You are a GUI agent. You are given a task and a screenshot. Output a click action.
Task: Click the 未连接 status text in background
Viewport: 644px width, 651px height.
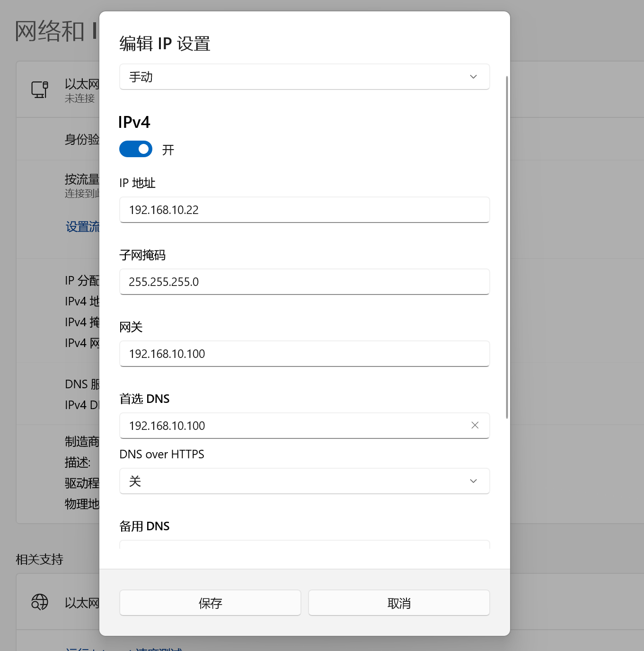80,98
